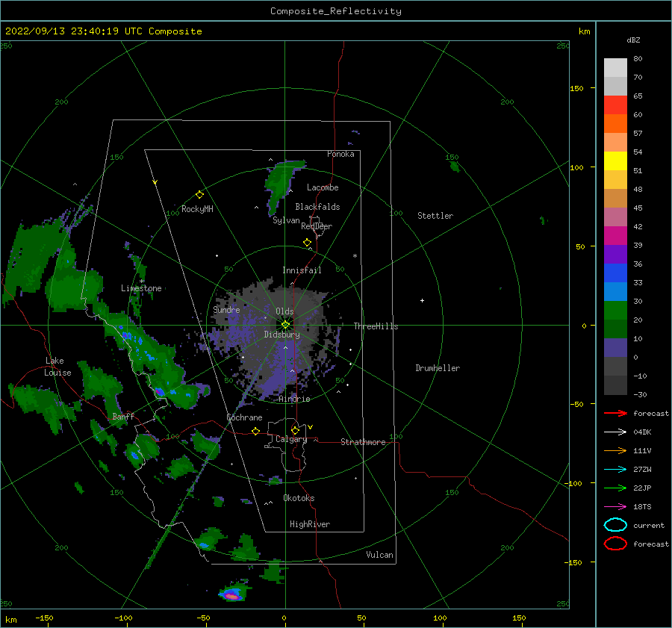
Task: Click the yellow diamond marker above Calgary label
Action: (x=295, y=430)
